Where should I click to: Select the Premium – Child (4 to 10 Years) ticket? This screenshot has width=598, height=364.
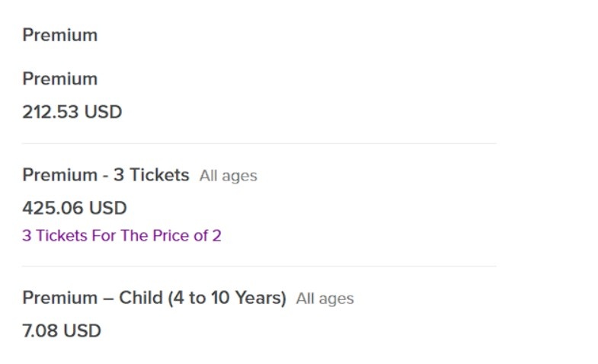(154, 298)
